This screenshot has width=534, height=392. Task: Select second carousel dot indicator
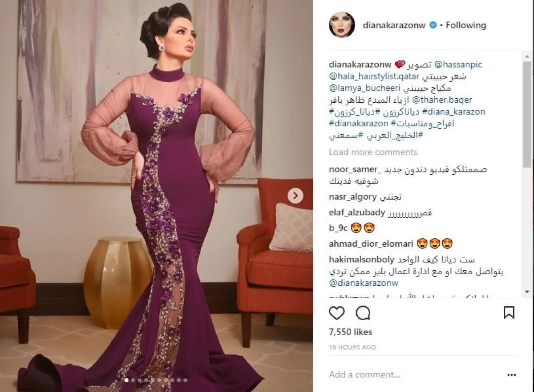point(133,380)
